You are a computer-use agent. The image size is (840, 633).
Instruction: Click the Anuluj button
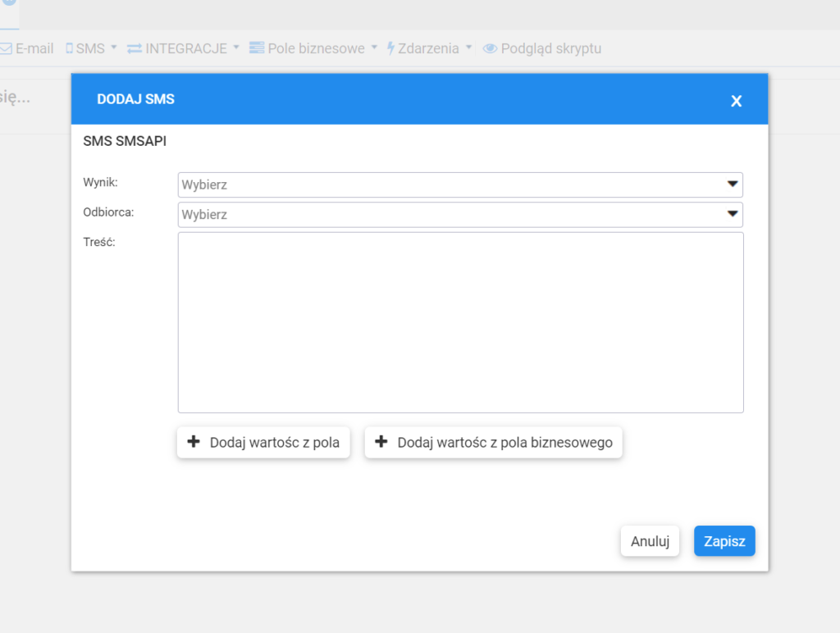pos(650,540)
